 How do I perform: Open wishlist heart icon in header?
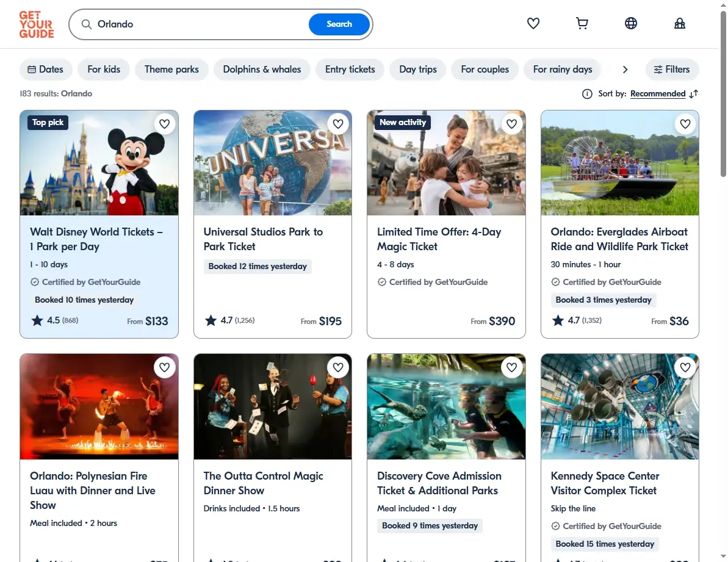coord(533,23)
